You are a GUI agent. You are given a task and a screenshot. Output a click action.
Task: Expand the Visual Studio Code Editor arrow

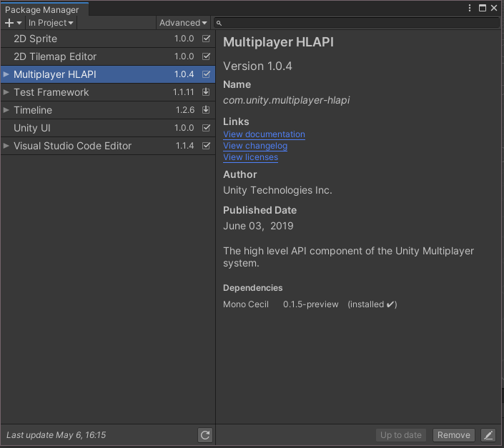6,146
